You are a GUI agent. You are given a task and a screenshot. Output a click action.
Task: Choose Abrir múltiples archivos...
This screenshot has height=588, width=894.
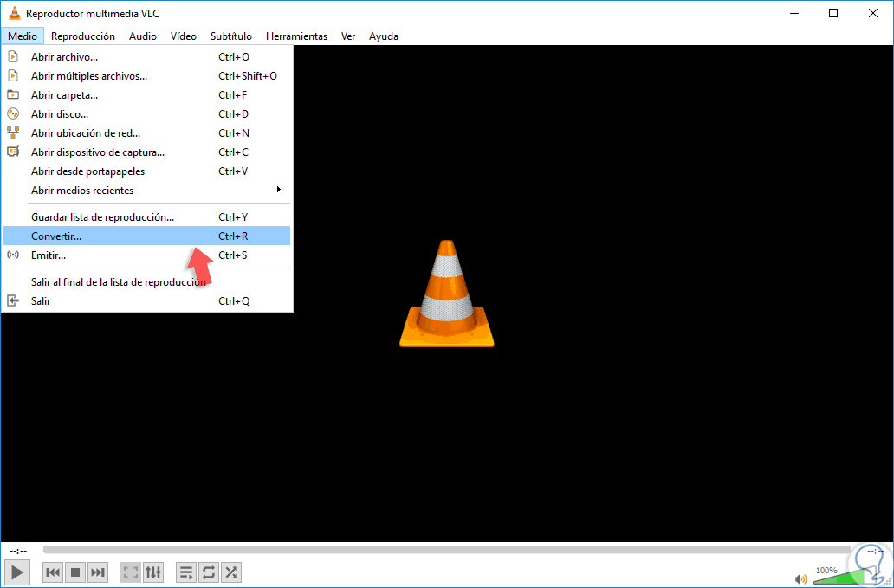point(146,76)
